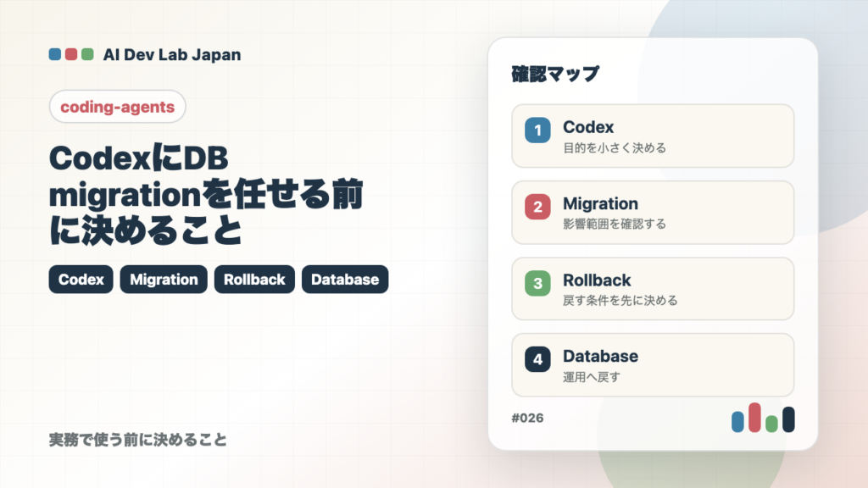Click the text 目的を小さく決める
868x488 pixels.
coord(615,147)
